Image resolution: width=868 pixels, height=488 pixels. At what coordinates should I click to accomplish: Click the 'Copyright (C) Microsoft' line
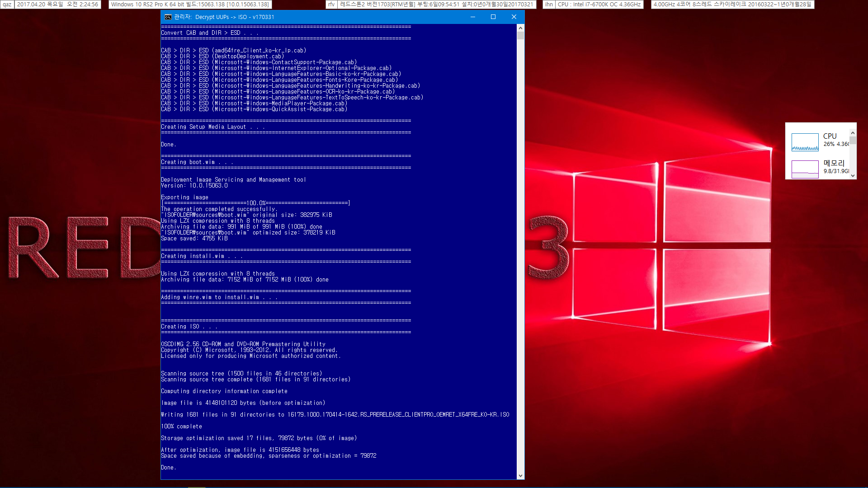[x=250, y=350]
